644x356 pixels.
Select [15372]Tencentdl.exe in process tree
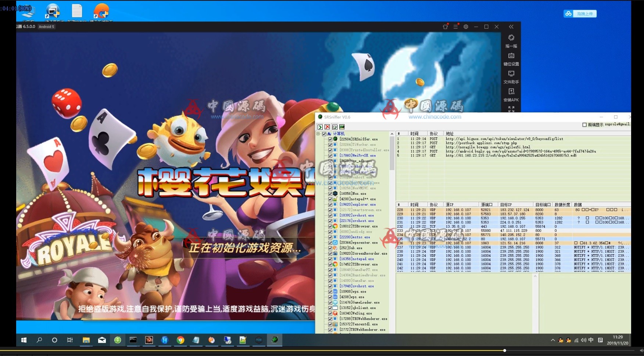point(358,324)
